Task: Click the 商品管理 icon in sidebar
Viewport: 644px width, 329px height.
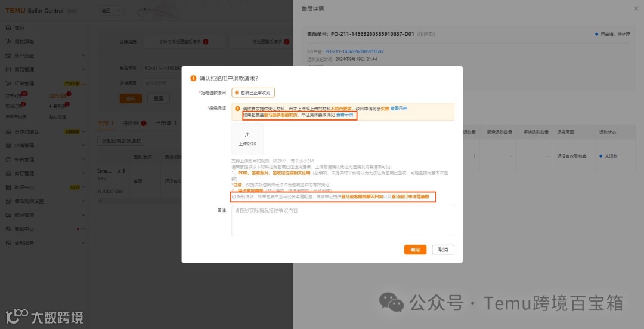Action: (x=8, y=69)
